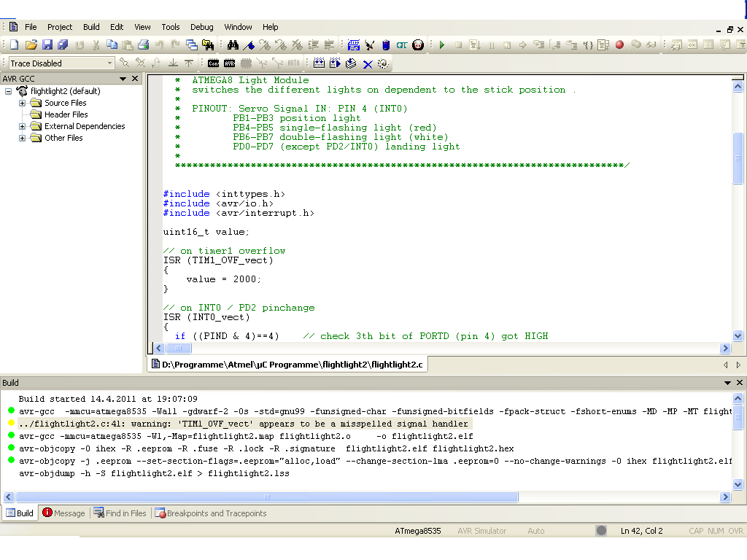Toggle breakpoint with the red circle icon
The height and width of the screenshot is (560, 747).
619,44
